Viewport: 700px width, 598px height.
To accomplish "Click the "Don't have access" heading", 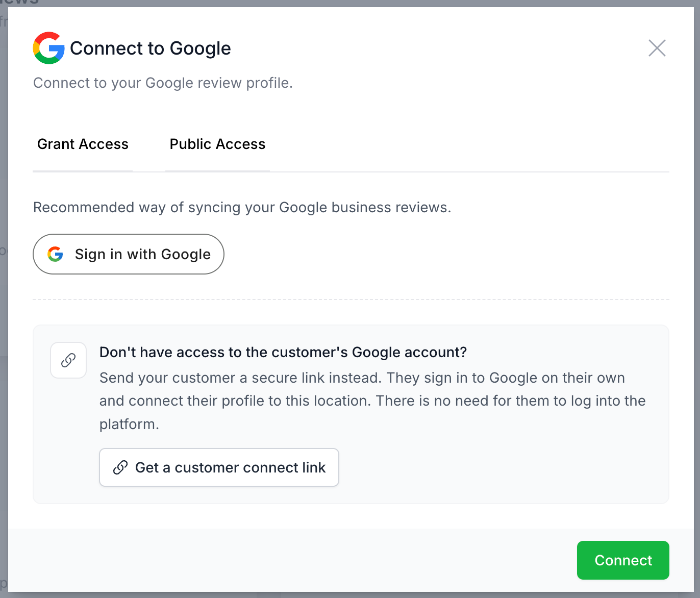I will 283,352.
